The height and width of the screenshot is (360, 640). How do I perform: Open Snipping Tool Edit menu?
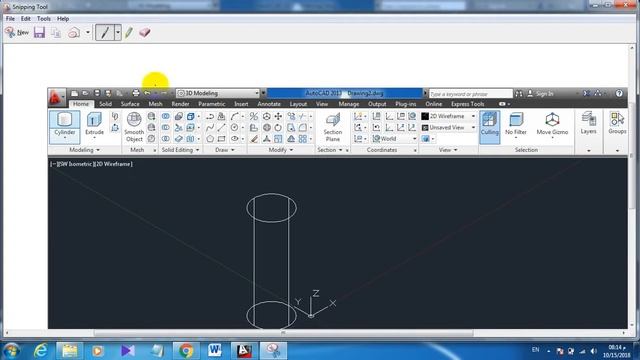[x=26, y=19]
